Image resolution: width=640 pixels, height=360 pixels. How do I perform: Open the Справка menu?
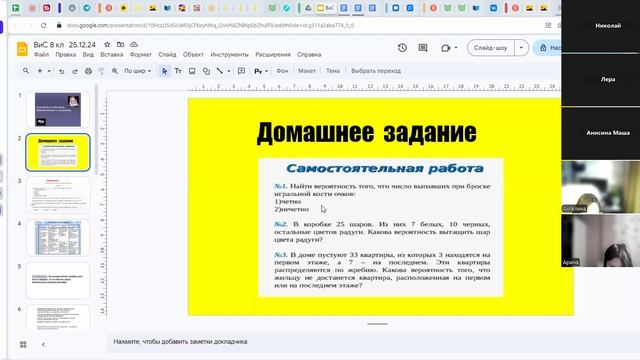[x=309, y=55]
